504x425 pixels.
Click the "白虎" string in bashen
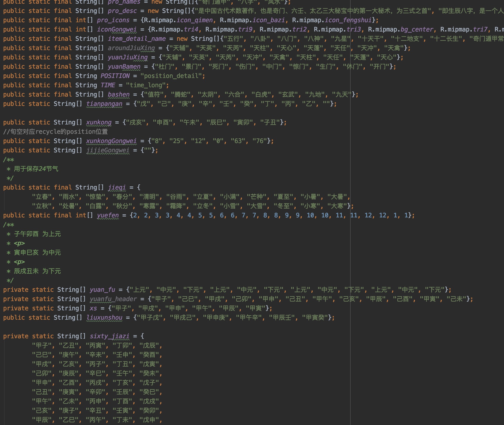tap(261, 95)
